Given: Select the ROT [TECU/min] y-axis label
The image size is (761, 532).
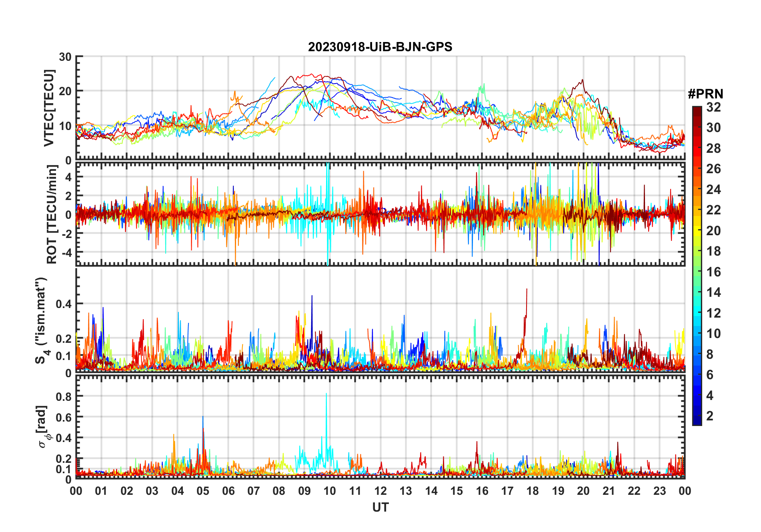Looking at the screenshot, I should click(52, 214).
